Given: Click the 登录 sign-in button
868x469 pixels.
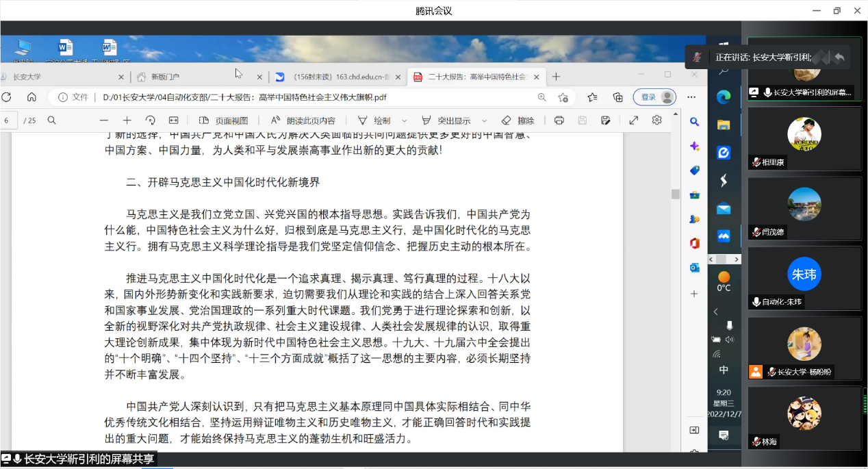Looking at the screenshot, I should [654, 97].
